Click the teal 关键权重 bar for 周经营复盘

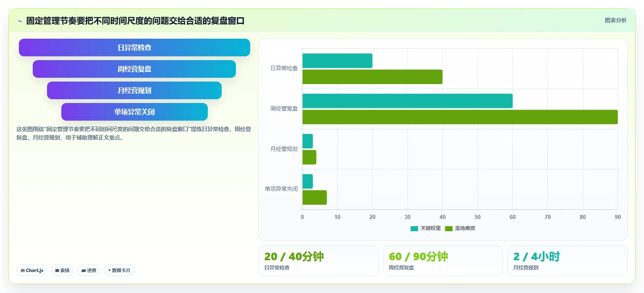407,101
